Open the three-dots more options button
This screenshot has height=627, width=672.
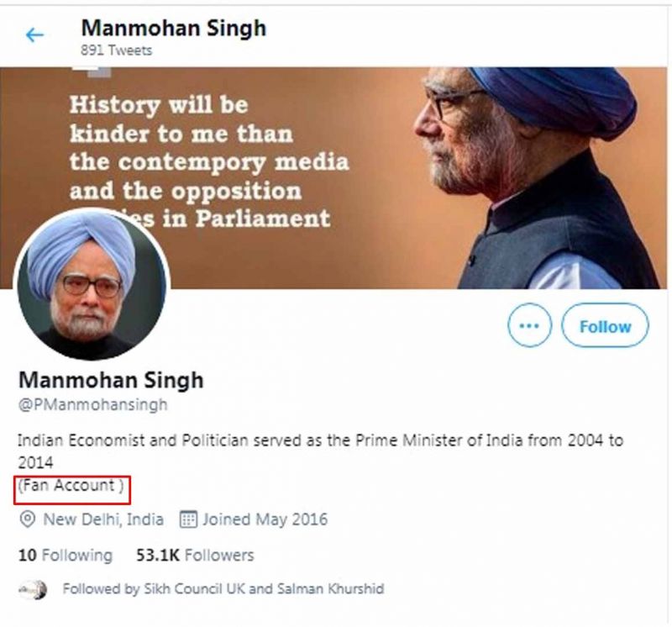point(530,325)
